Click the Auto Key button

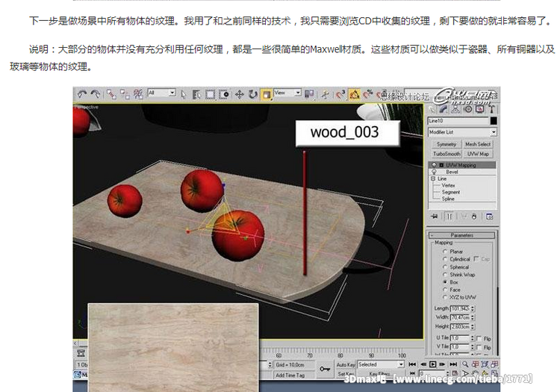point(346,364)
